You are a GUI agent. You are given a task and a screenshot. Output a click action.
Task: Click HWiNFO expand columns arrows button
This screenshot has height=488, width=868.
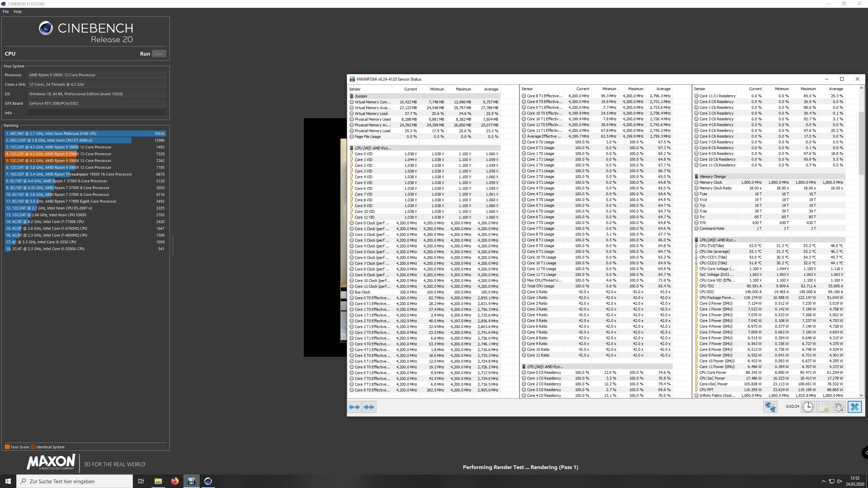point(354,407)
